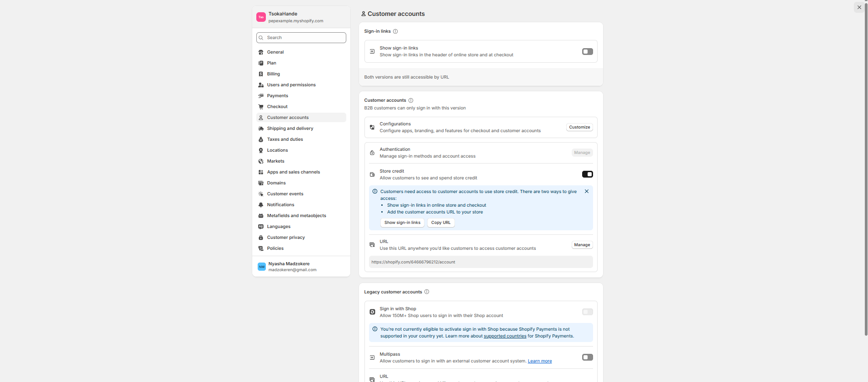This screenshot has height=382, width=868.
Task: Click the TsokaHande store avatar
Action: pyautogui.click(x=261, y=17)
